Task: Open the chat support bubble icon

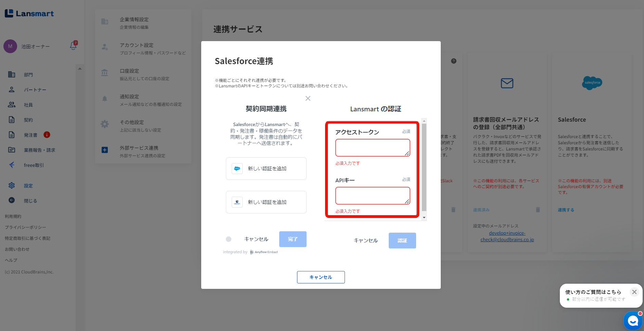Action: (633, 321)
